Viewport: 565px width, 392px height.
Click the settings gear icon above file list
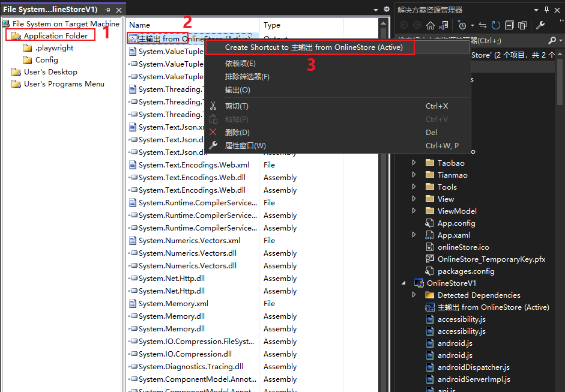pyautogui.click(x=386, y=10)
